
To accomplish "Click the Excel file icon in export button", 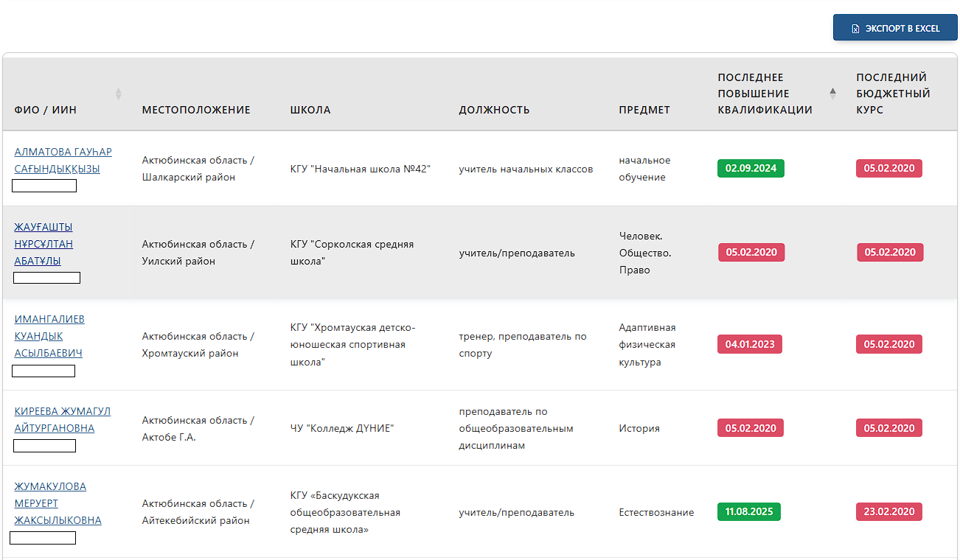I will [x=855, y=29].
